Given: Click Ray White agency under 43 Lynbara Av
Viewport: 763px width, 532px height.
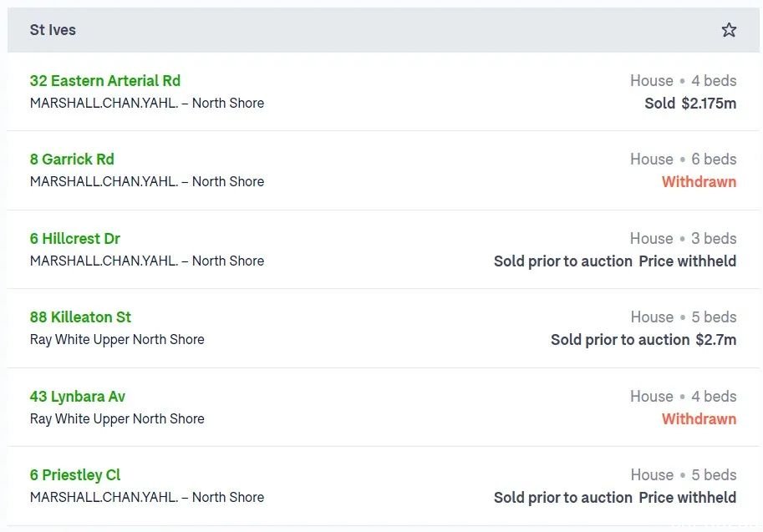Looking at the screenshot, I should (x=117, y=418).
